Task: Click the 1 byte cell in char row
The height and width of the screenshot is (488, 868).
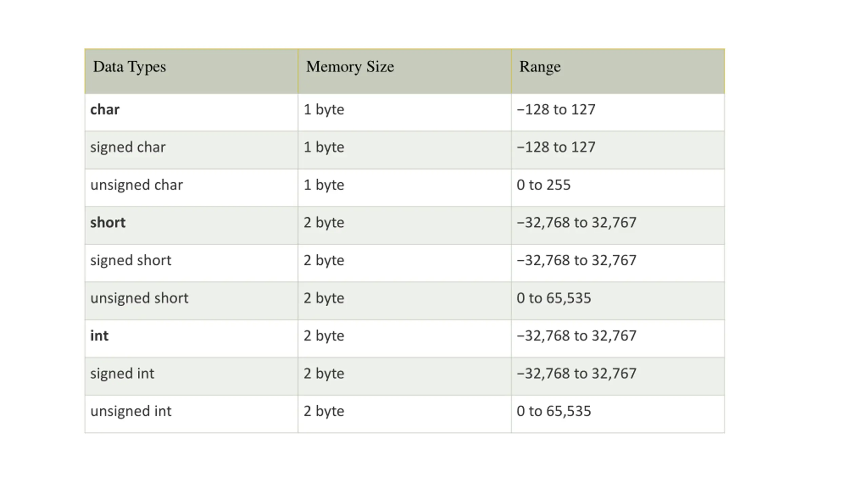Action: [x=405, y=112]
